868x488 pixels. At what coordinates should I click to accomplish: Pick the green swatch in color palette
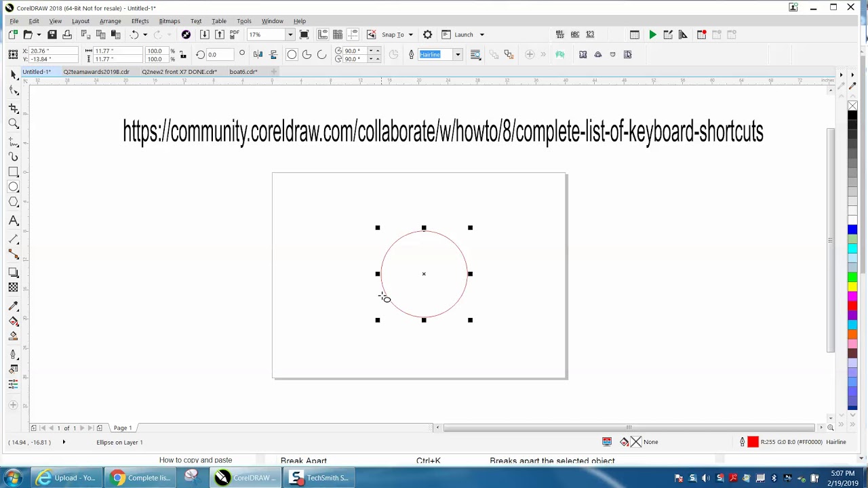852,277
